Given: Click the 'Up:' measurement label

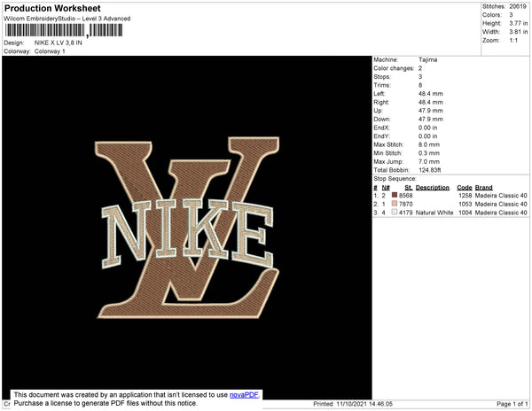Looking at the screenshot, I should tap(378, 111).
